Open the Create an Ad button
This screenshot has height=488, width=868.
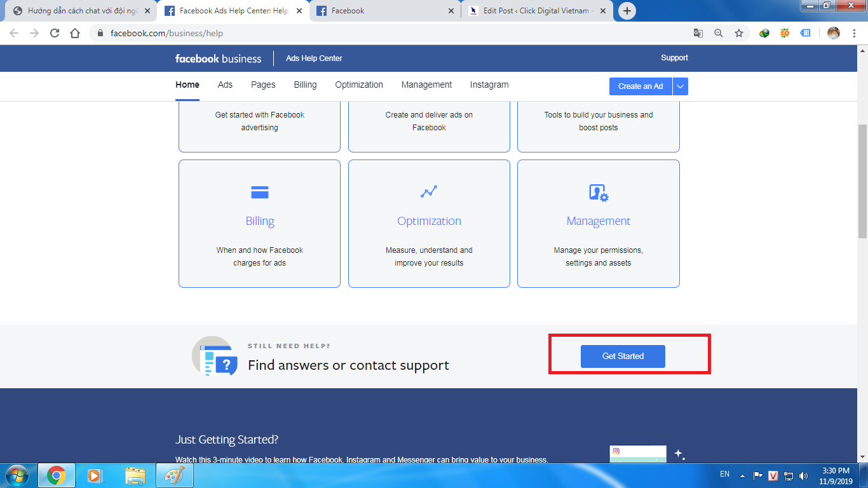641,86
